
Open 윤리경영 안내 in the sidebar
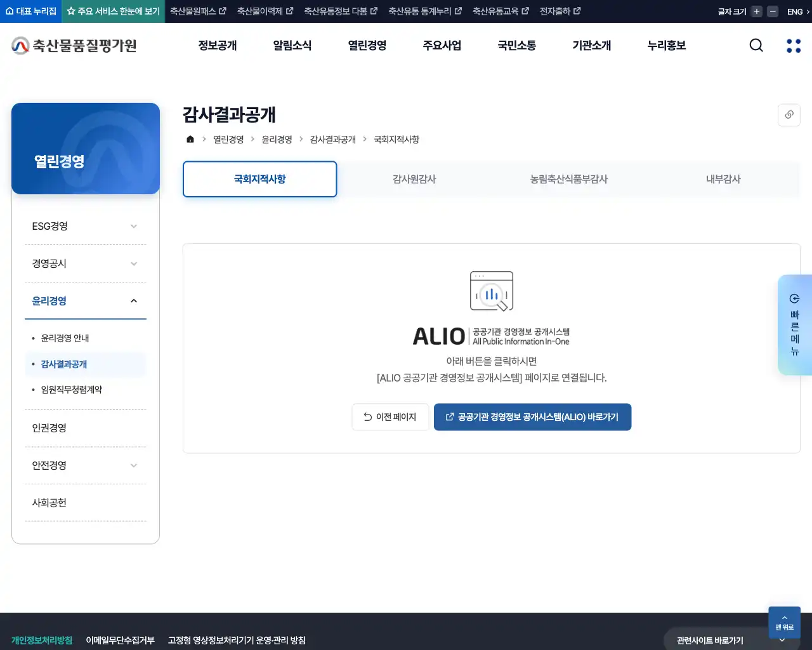(65, 338)
